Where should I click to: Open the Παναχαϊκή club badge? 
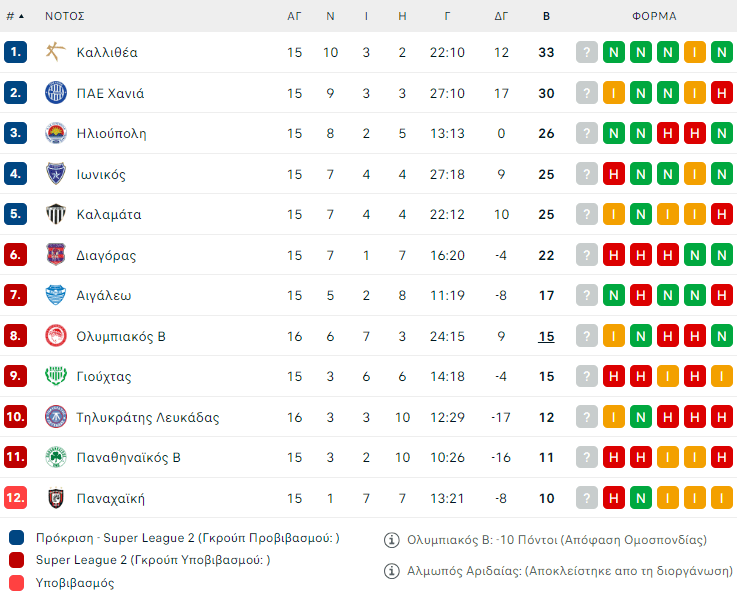[55, 498]
